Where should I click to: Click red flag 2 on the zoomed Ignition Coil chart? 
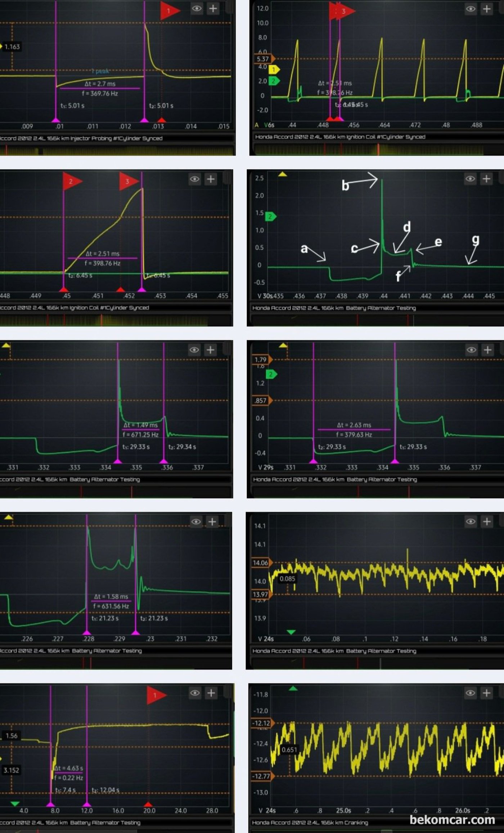coord(71,181)
